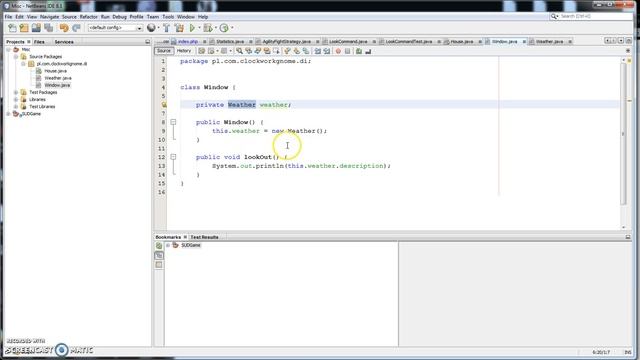Click the New File toolbar icon
This screenshot has height=360, width=640.
pos(12,28)
